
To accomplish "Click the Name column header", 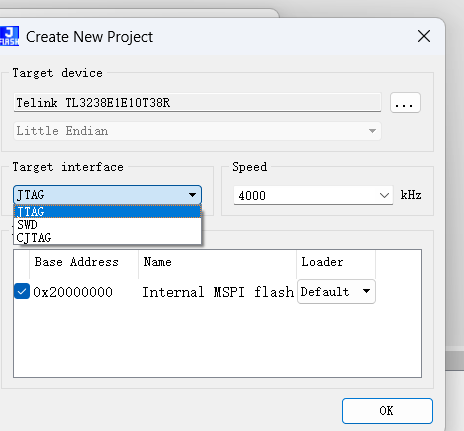I will click(x=217, y=263).
